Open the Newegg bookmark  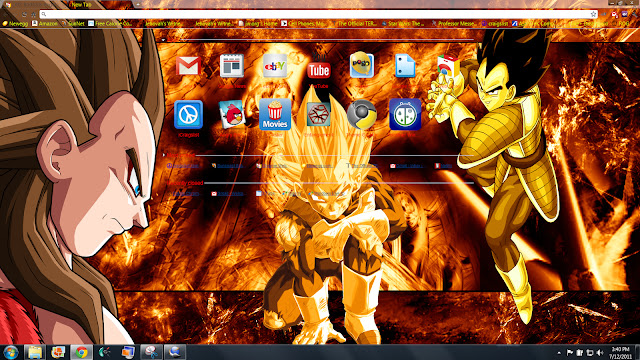(16, 24)
